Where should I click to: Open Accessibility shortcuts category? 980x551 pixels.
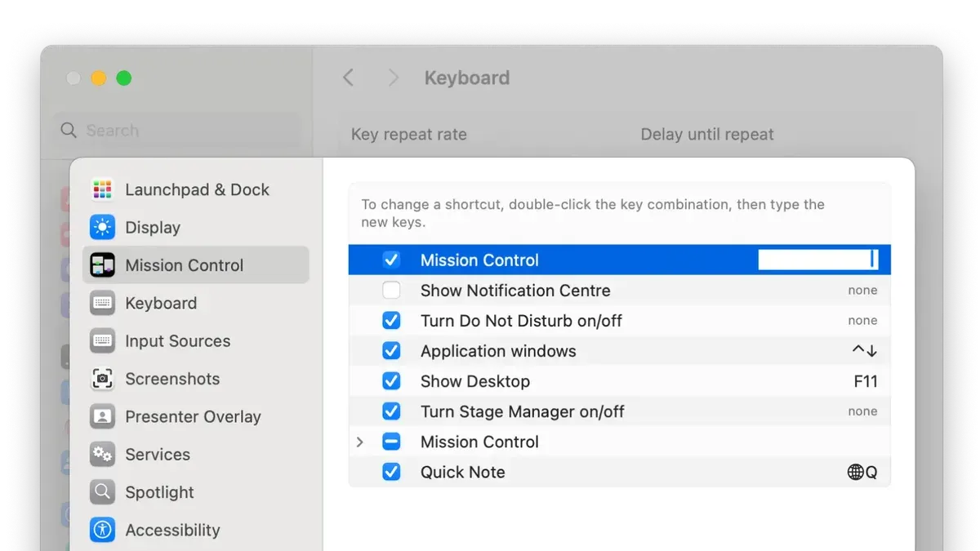coord(196,530)
